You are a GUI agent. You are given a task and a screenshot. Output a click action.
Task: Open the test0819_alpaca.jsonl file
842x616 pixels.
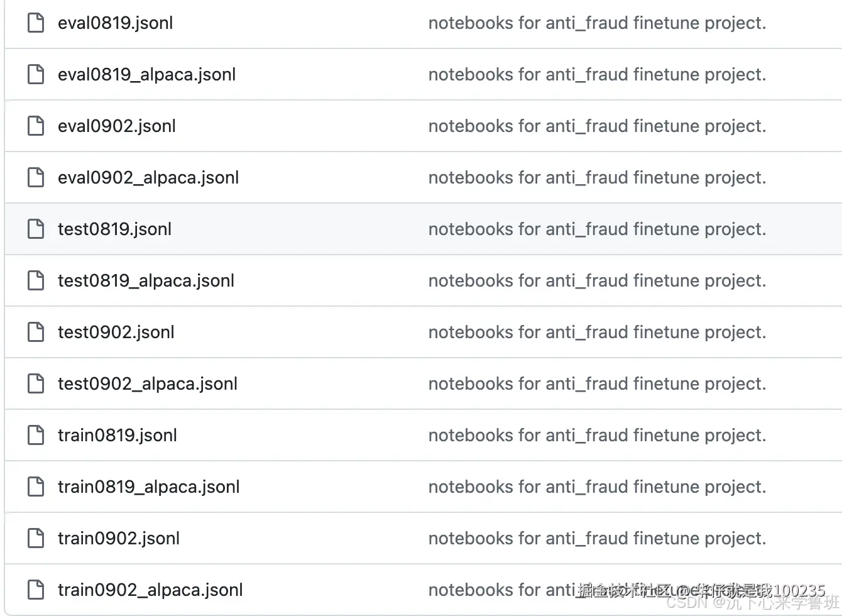click(146, 281)
